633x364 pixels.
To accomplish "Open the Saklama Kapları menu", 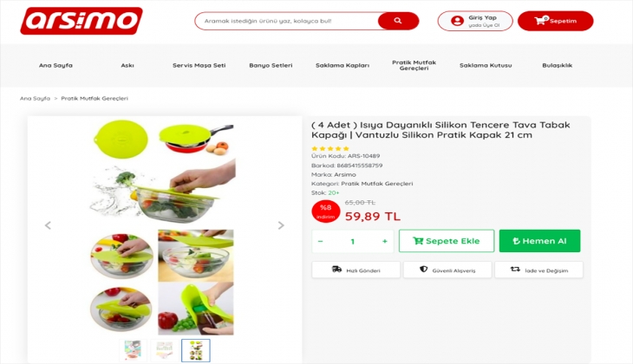I will (343, 65).
